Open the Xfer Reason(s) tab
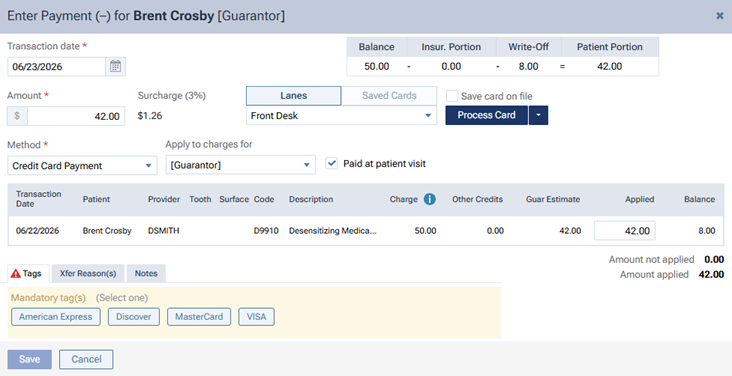Screen dimensions: 732x376 tap(88, 274)
